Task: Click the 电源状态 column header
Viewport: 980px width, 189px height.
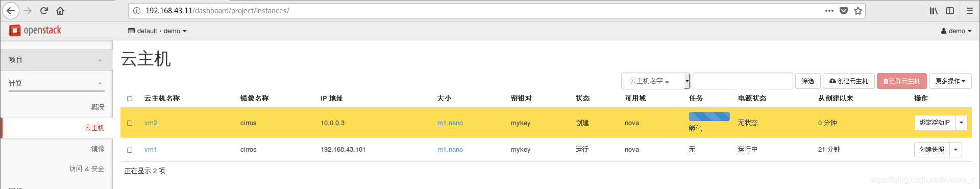Action: click(752, 98)
